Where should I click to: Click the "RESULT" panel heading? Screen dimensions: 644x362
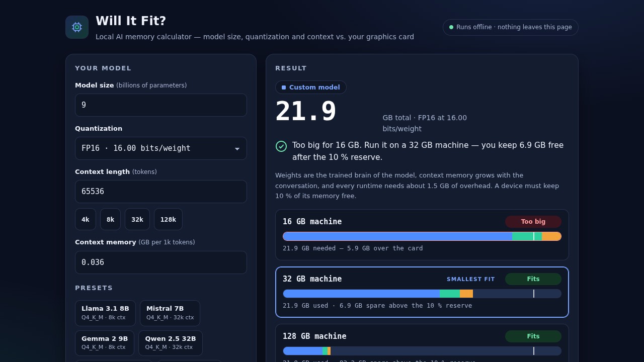point(291,68)
